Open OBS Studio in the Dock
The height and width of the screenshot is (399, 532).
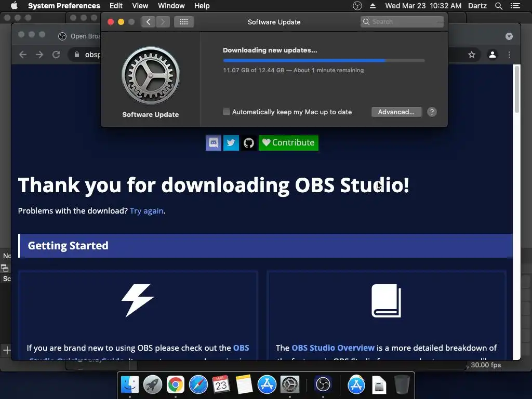[x=323, y=385]
